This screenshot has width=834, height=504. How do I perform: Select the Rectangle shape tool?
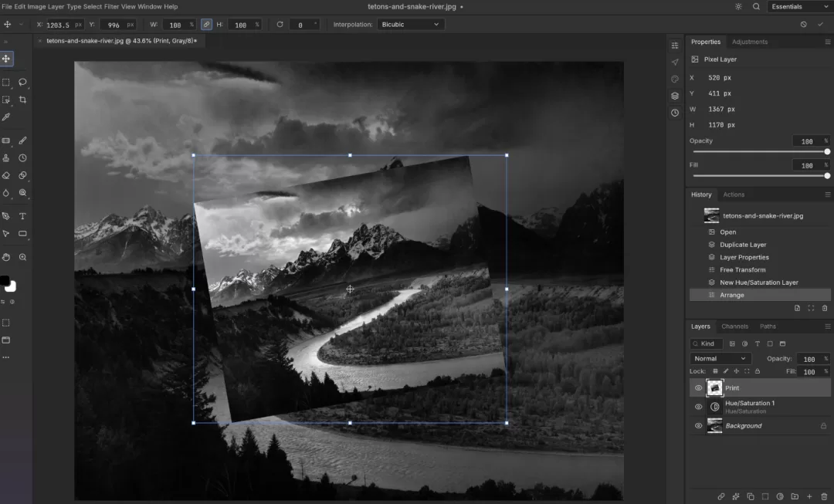pos(22,234)
